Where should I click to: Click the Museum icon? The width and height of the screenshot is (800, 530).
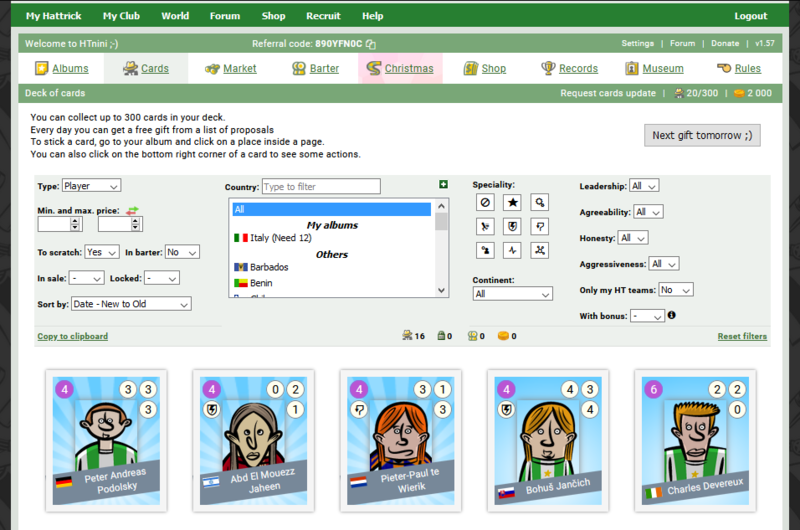(632, 68)
